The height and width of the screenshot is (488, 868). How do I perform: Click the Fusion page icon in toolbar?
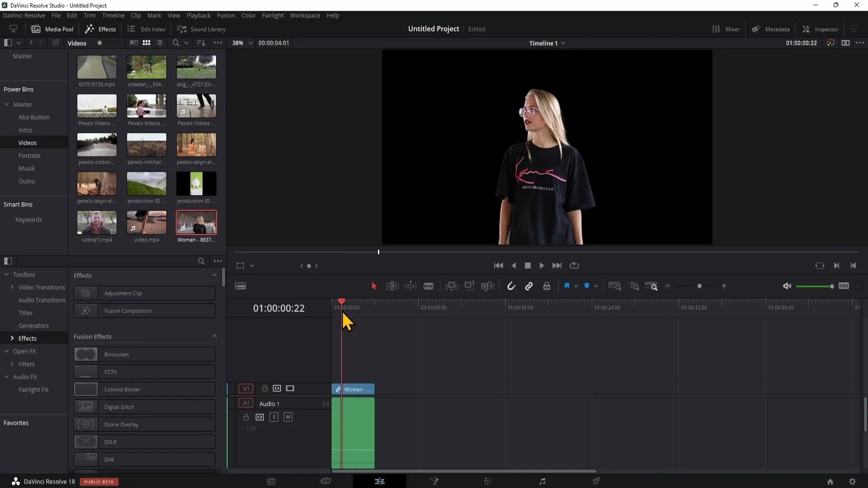click(434, 481)
